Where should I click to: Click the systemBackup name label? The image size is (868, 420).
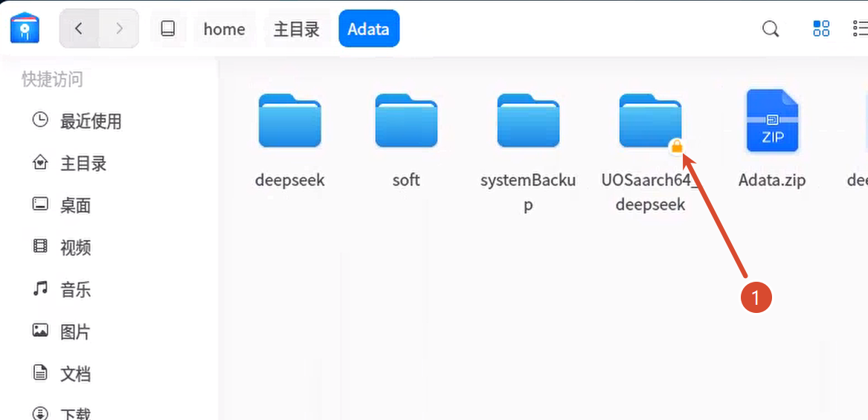tap(528, 193)
